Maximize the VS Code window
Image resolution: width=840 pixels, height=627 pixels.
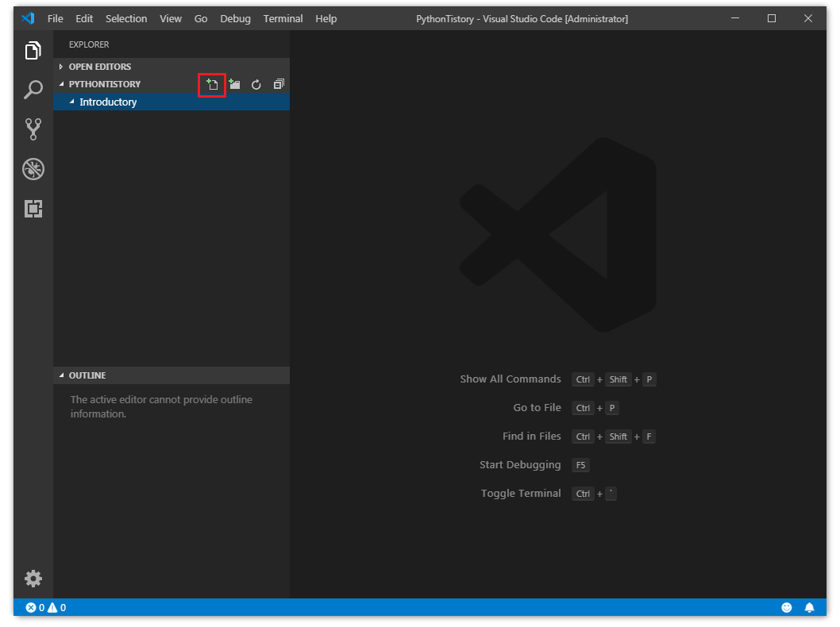tap(772, 18)
